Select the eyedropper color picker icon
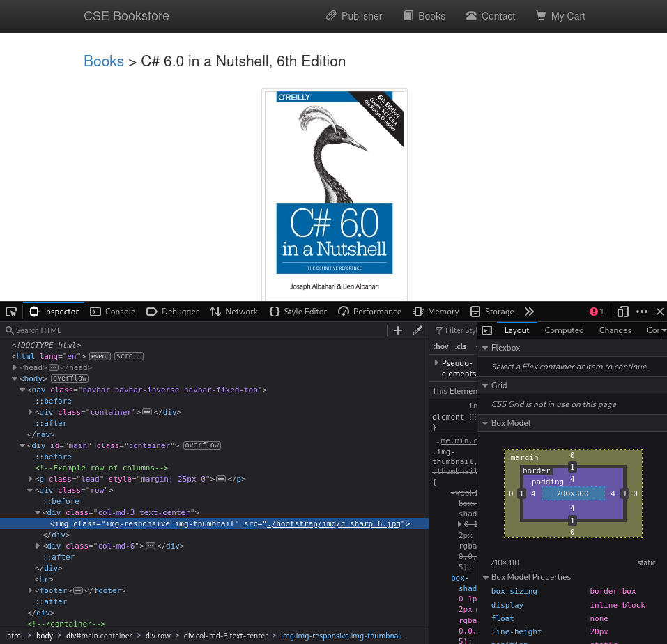This screenshot has height=644, width=667. click(x=417, y=330)
